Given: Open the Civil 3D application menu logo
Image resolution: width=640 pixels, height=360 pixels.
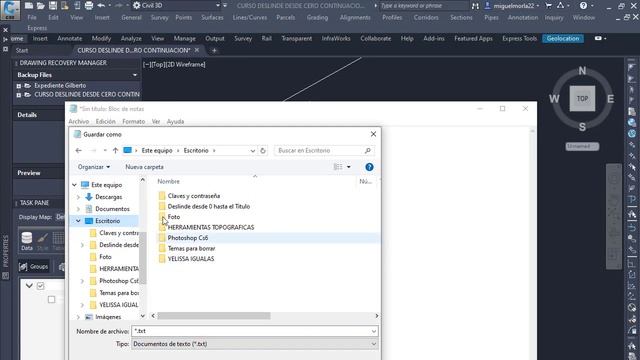Looking at the screenshot, I should 10,10.
